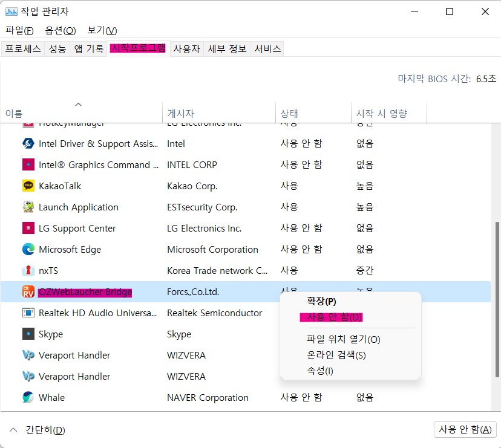Switch to the 성능 tab
This screenshot has width=501, height=448.
point(57,49)
